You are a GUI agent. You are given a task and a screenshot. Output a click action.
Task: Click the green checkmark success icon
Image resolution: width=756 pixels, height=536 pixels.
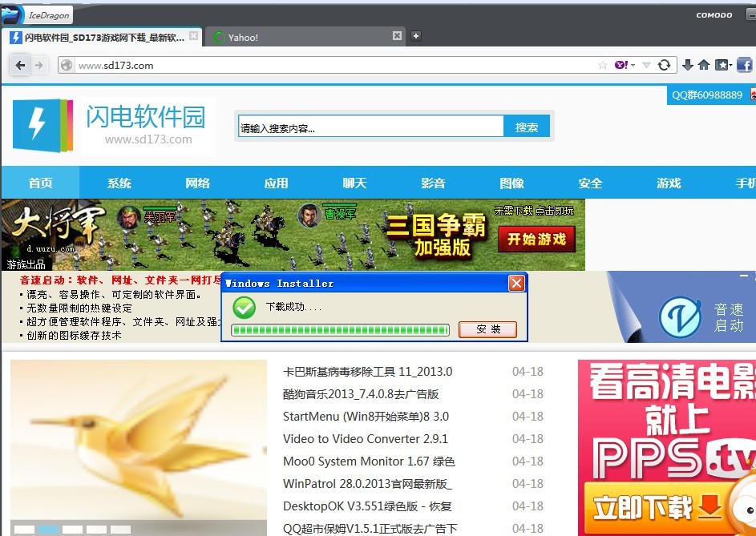(245, 307)
